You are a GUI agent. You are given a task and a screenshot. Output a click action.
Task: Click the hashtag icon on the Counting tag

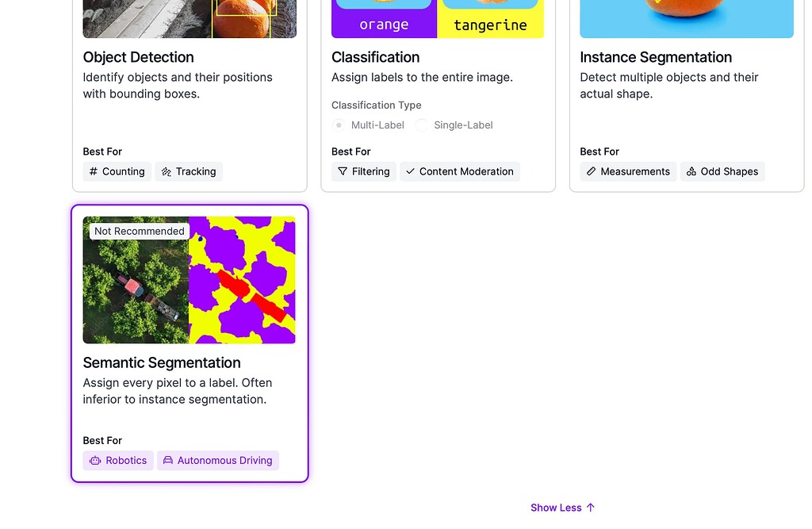[x=94, y=171]
